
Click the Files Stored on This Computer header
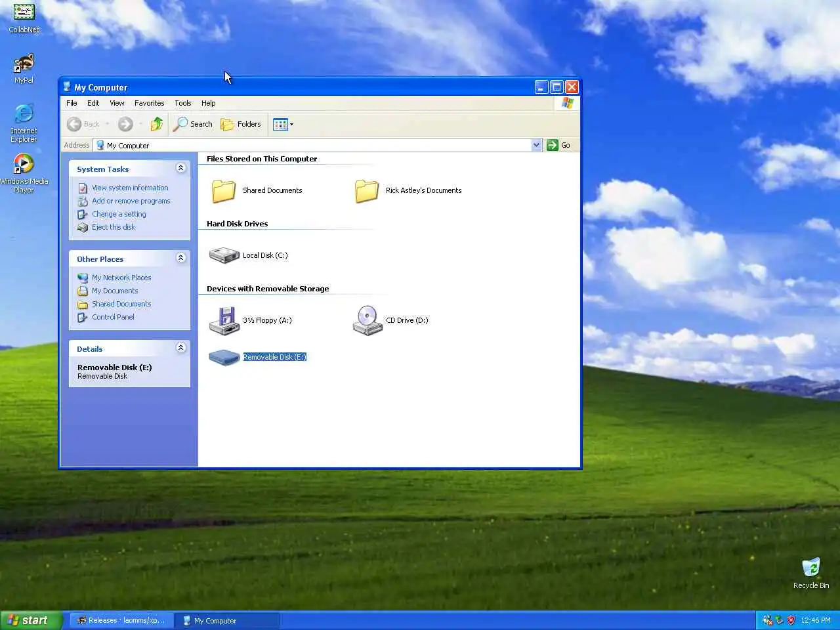(262, 159)
